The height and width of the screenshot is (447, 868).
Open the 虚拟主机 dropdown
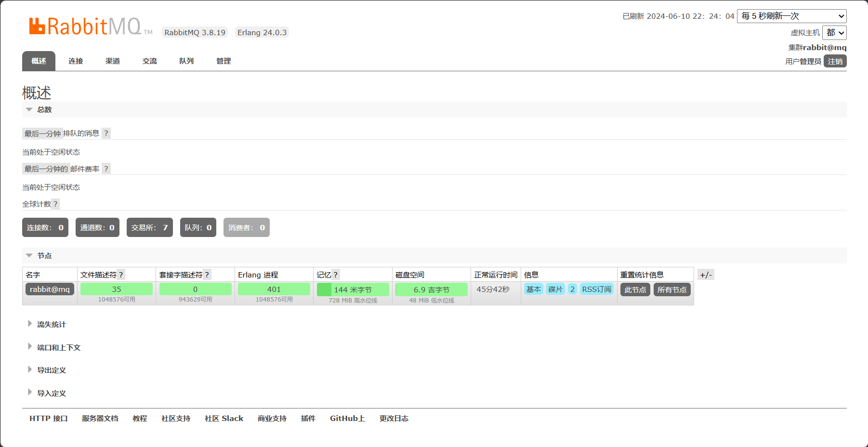click(x=834, y=33)
